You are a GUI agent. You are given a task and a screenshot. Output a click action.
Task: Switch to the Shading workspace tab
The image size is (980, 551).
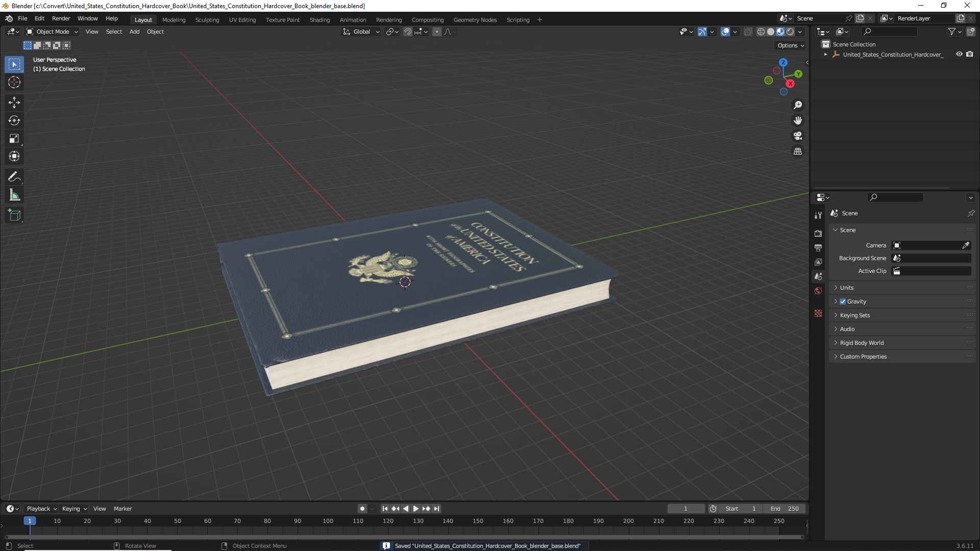pos(320,20)
